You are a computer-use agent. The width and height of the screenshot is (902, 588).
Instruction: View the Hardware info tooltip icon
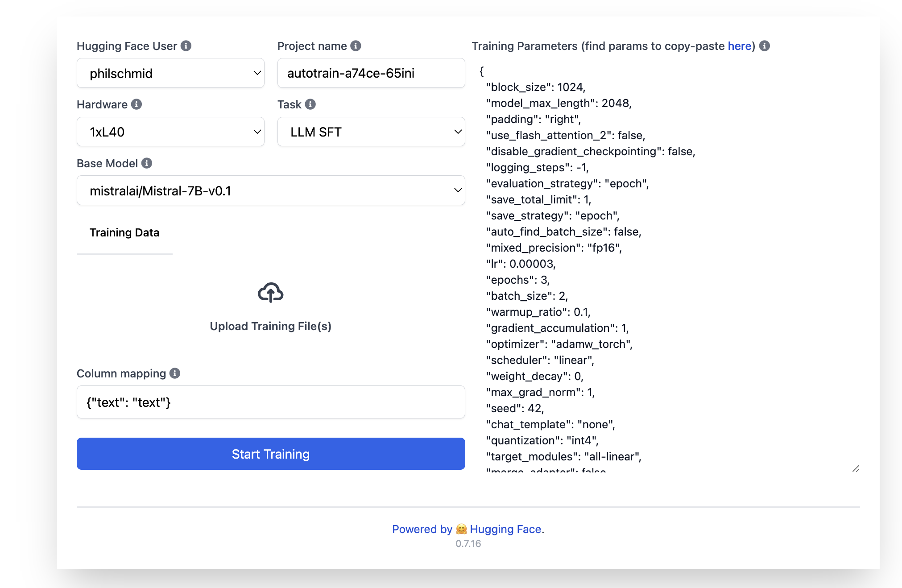coord(137,104)
